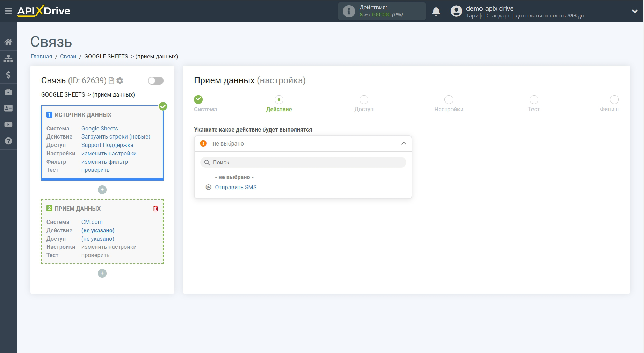Image resolution: width=644 pixels, height=353 pixels.
Task: Click the search magnifier icon
Action: point(207,162)
